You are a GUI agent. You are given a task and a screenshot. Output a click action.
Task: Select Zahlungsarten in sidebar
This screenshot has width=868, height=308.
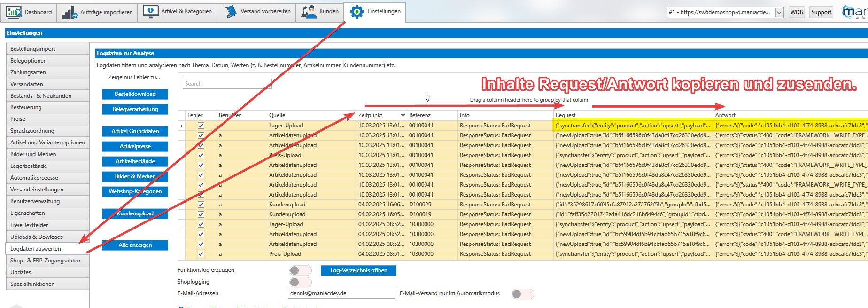[x=48, y=72]
